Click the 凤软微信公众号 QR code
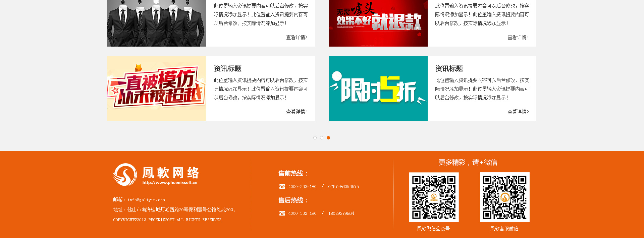 click(x=434, y=197)
